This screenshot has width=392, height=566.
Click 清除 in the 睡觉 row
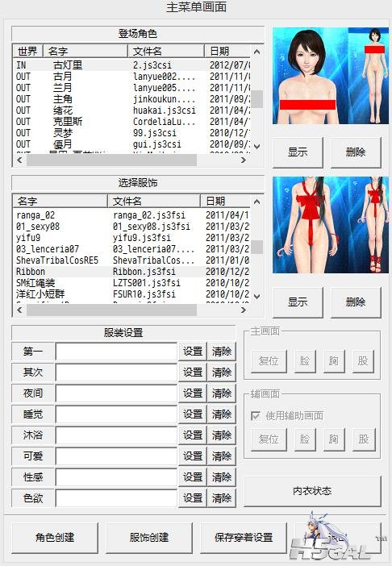coord(222,414)
